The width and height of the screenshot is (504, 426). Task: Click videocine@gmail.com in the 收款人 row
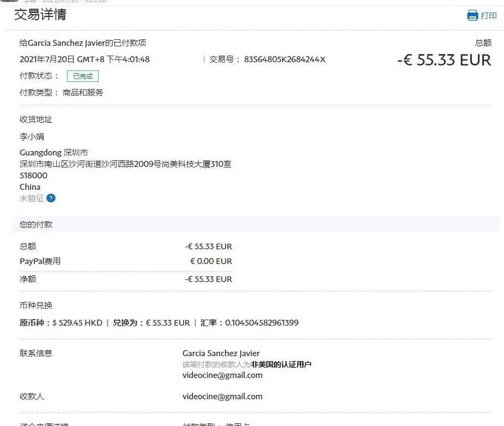(x=222, y=397)
